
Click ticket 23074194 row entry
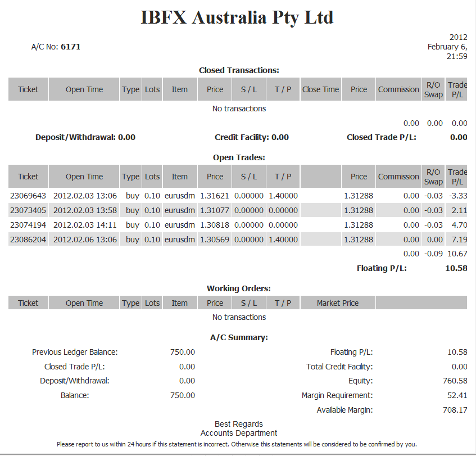pos(28,225)
